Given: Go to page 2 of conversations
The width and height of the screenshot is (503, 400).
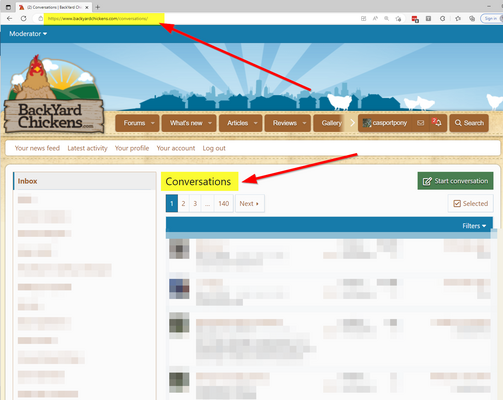Looking at the screenshot, I should point(183,203).
